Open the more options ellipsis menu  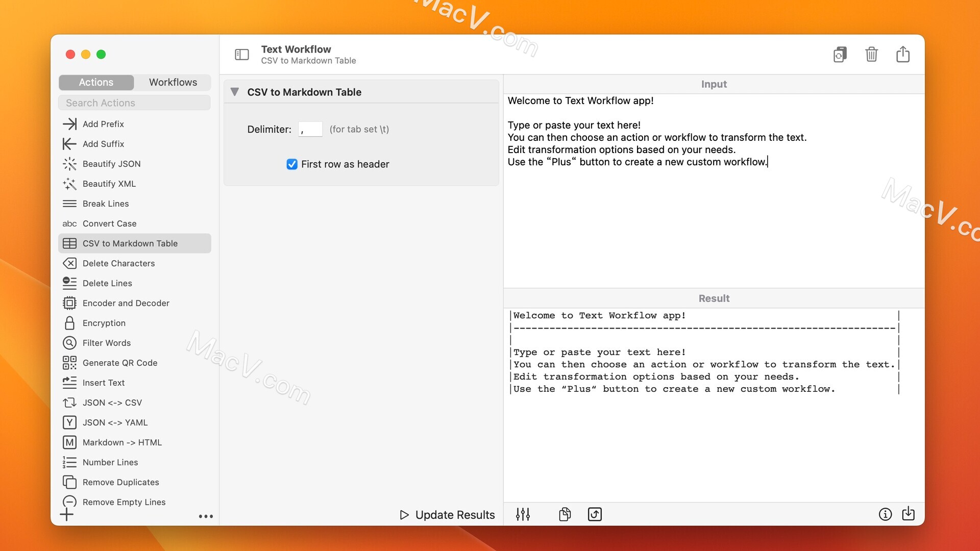click(x=206, y=516)
